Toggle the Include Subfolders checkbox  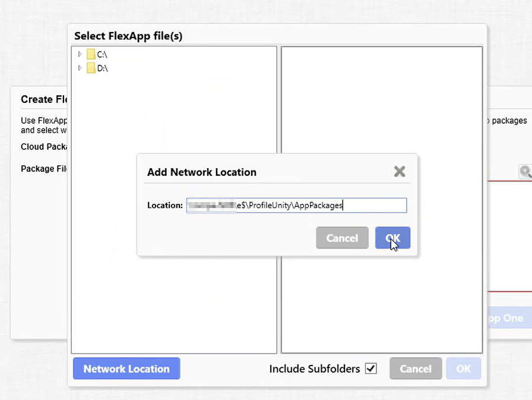tap(371, 368)
